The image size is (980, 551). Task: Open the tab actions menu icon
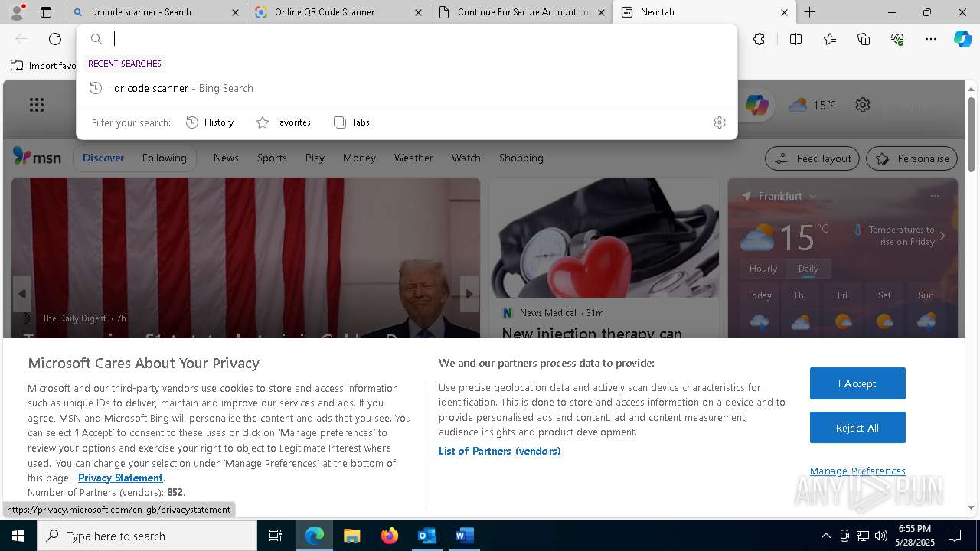tap(46, 12)
